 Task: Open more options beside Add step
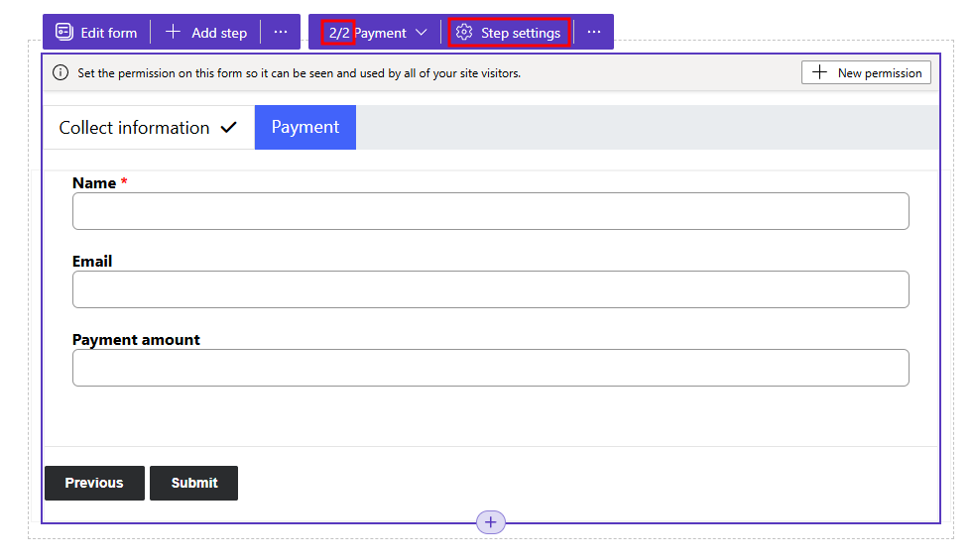click(x=281, y=33)
